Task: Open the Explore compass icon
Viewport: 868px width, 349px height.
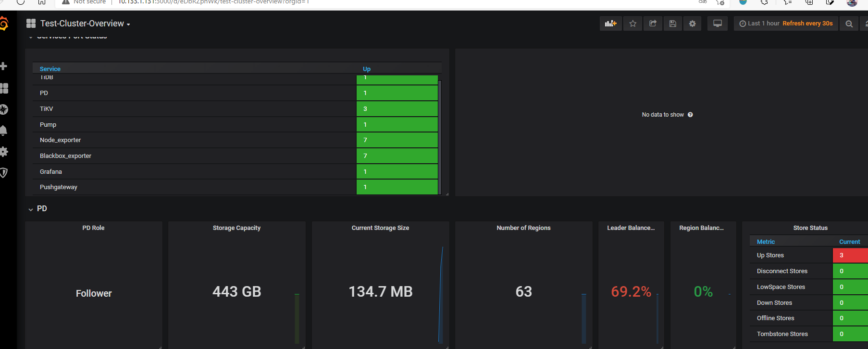Action: point(4,109)
